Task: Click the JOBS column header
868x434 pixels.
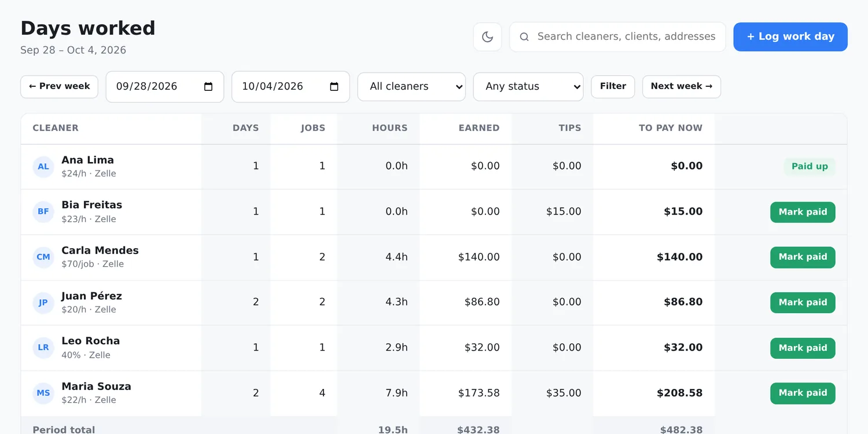Action: (x=313, y=128)
